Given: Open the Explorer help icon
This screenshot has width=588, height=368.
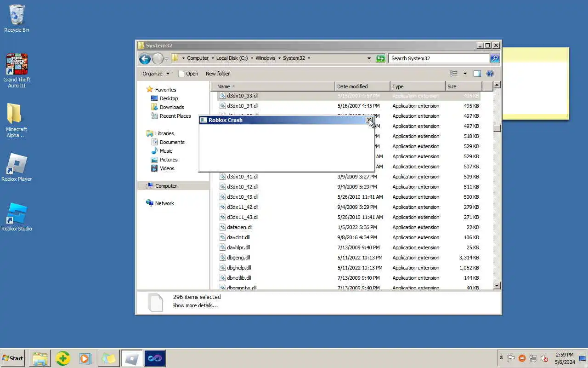Looking at the screenshot, I should tap(490, 74).
